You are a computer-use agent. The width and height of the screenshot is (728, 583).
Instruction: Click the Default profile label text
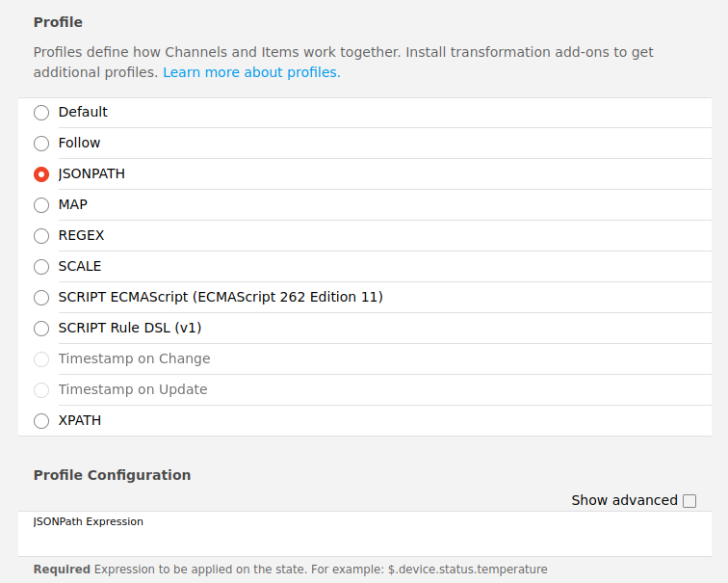point(83,112)
